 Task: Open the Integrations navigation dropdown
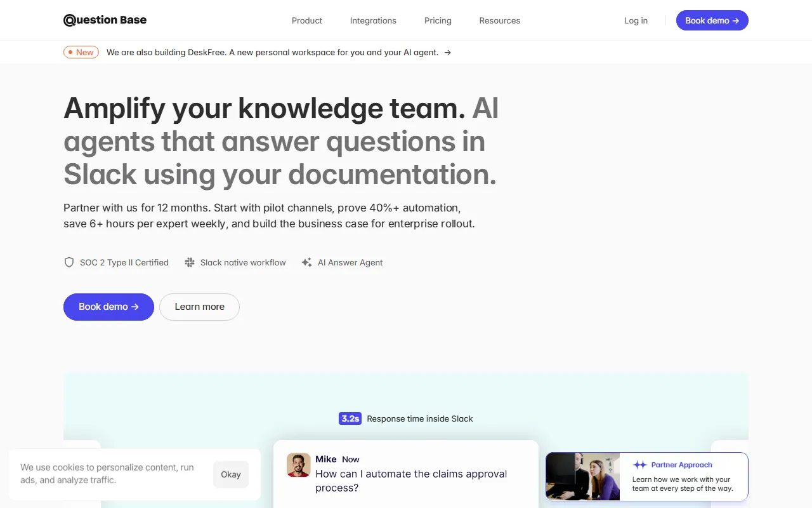(x=373, y=20)
